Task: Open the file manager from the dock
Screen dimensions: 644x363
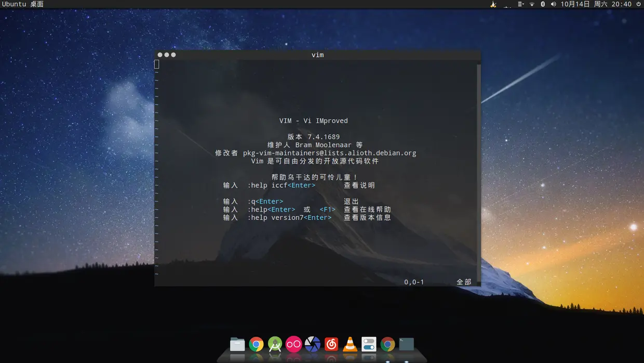Action: coord(237,344)
